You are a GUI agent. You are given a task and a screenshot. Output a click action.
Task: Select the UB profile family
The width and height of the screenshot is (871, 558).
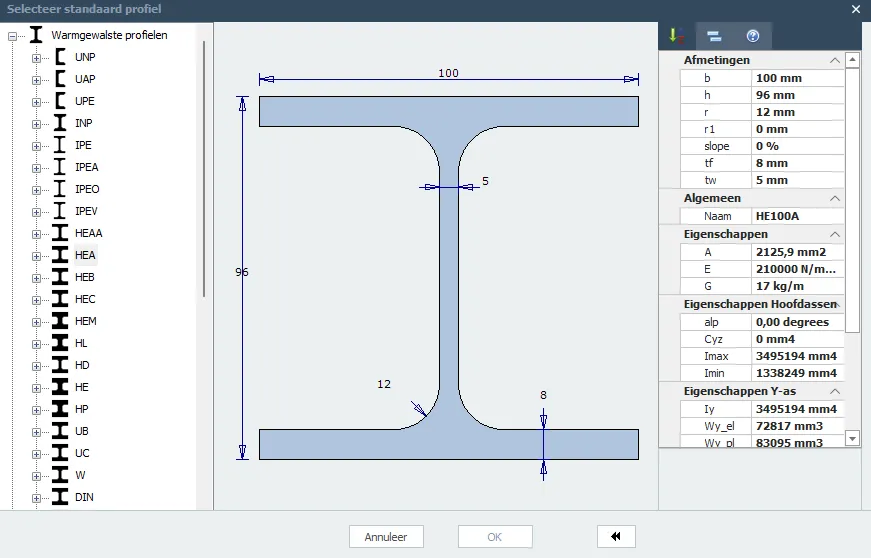[x=82, y=431]
